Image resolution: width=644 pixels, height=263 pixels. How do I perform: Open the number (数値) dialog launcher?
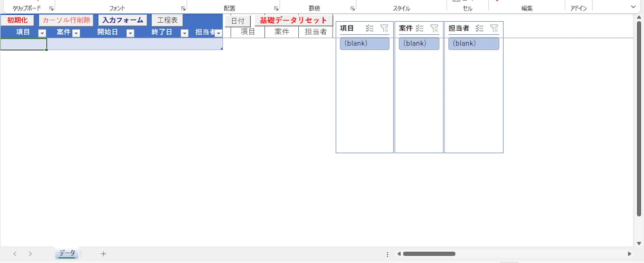(352, 8)
